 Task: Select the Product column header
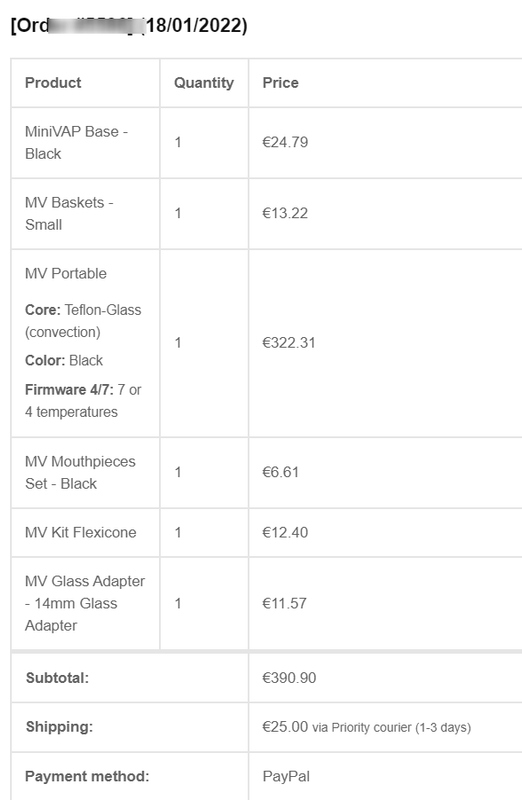[53, 83]
